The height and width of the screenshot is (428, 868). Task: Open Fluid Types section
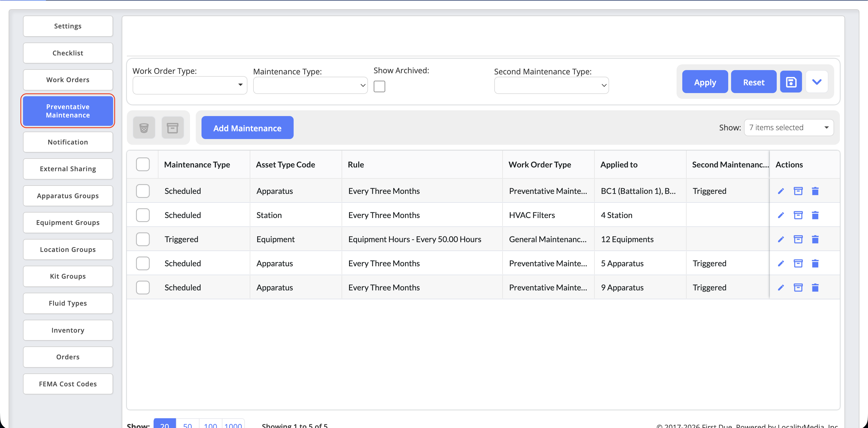point(68,303)
